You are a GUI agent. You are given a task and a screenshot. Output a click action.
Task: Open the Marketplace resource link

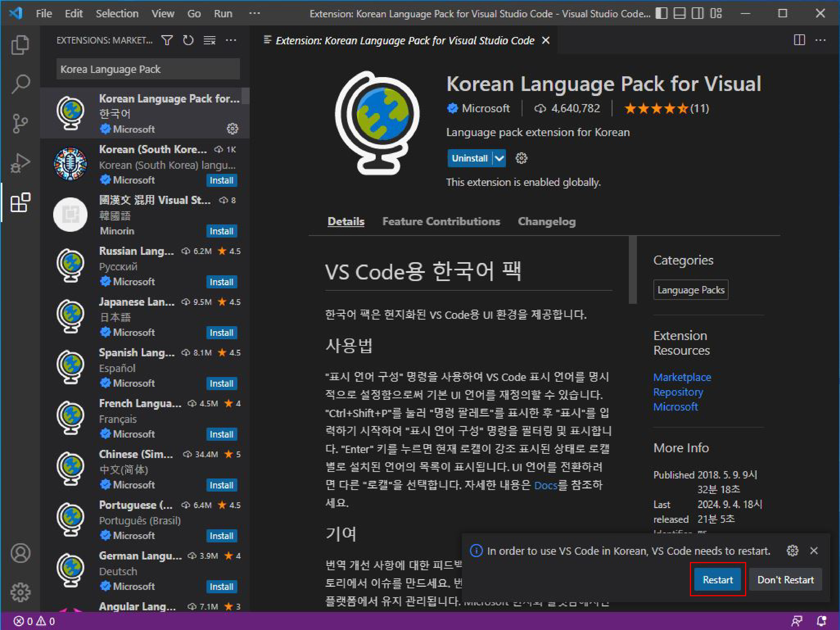[x=682, y=377]
